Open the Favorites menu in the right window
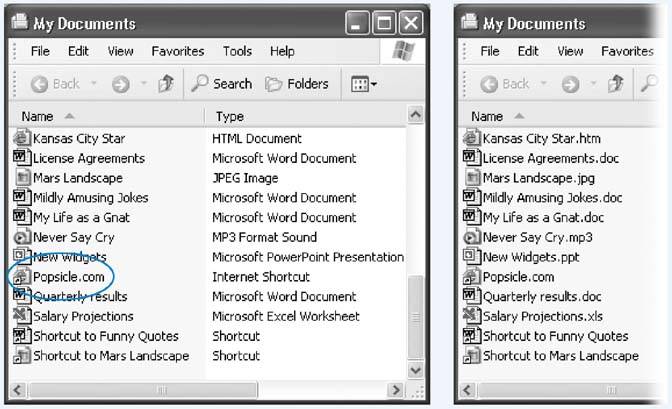672x409 pixels. tap(627, 51)
